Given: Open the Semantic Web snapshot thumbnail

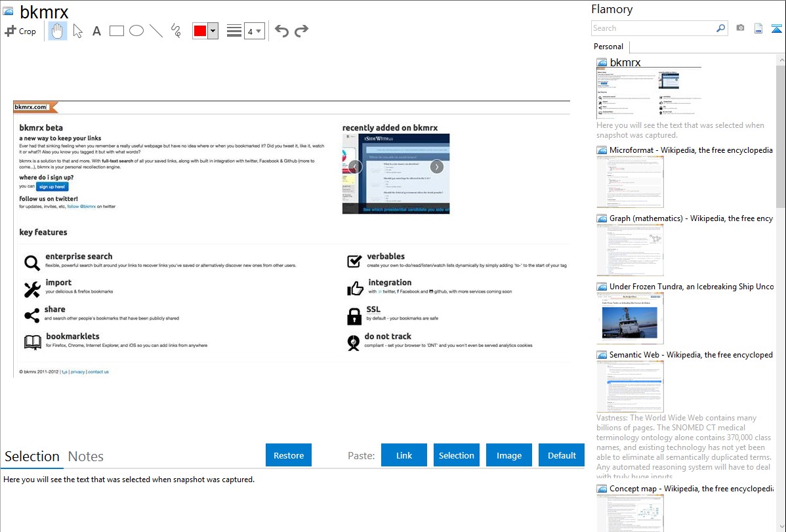Looking at the screenshot, I should point(630,386).
